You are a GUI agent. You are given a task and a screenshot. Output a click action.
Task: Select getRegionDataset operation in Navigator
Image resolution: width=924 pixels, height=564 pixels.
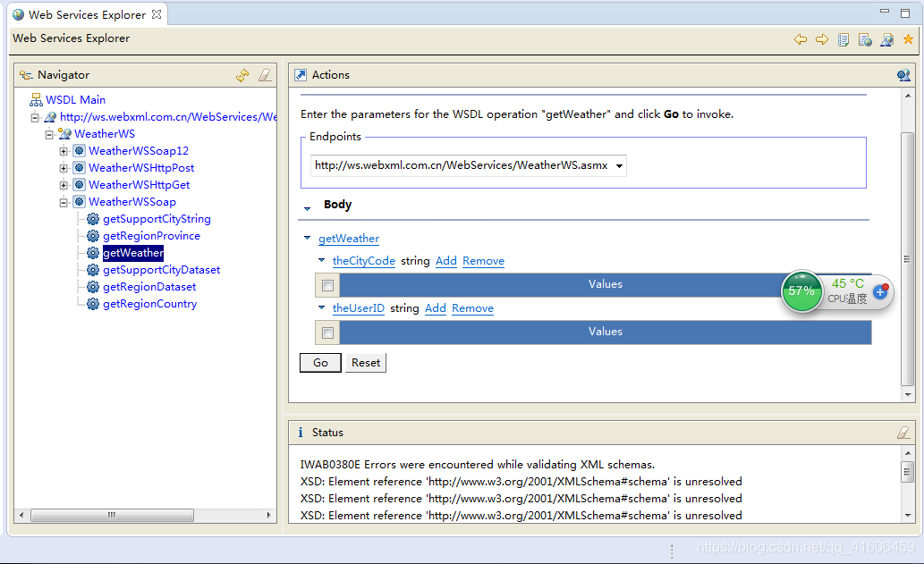point(149,287)
